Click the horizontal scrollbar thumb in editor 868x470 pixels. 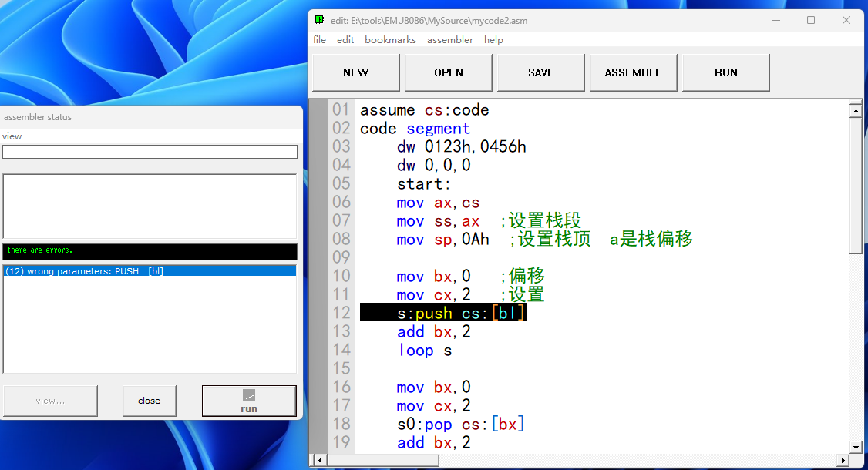pyautogui.click(x=383, y=460)
